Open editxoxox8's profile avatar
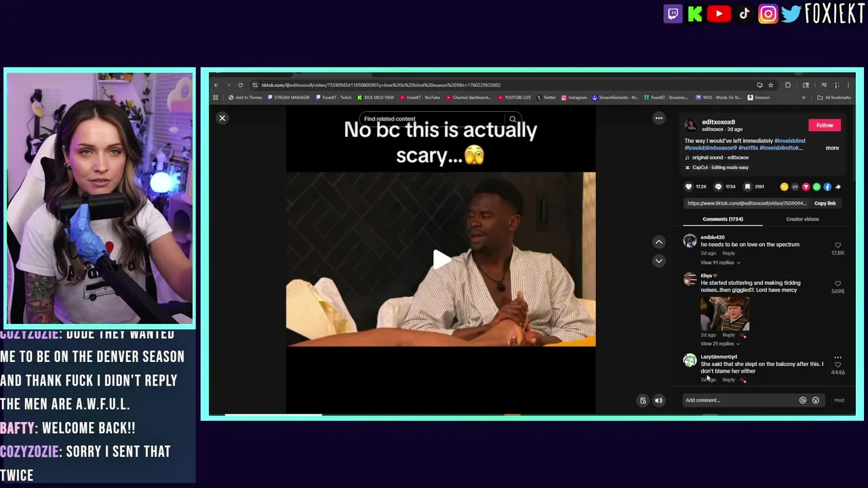 (x=690, y=125)
